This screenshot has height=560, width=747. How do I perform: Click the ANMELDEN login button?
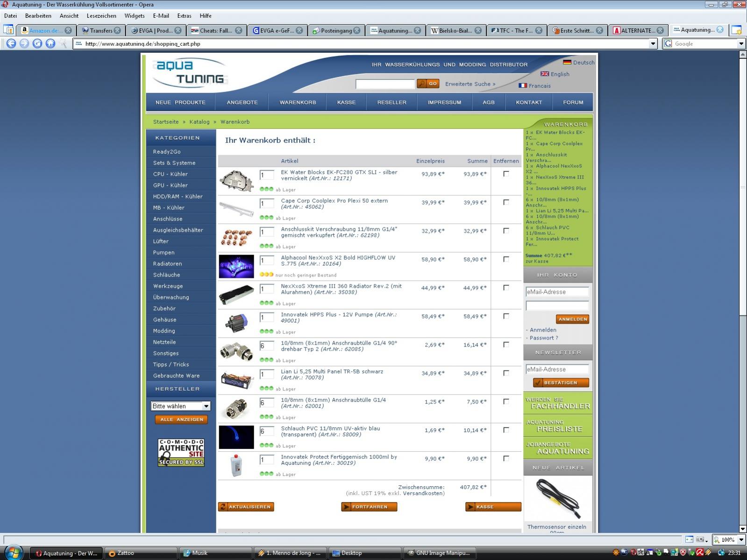point(572,319)
